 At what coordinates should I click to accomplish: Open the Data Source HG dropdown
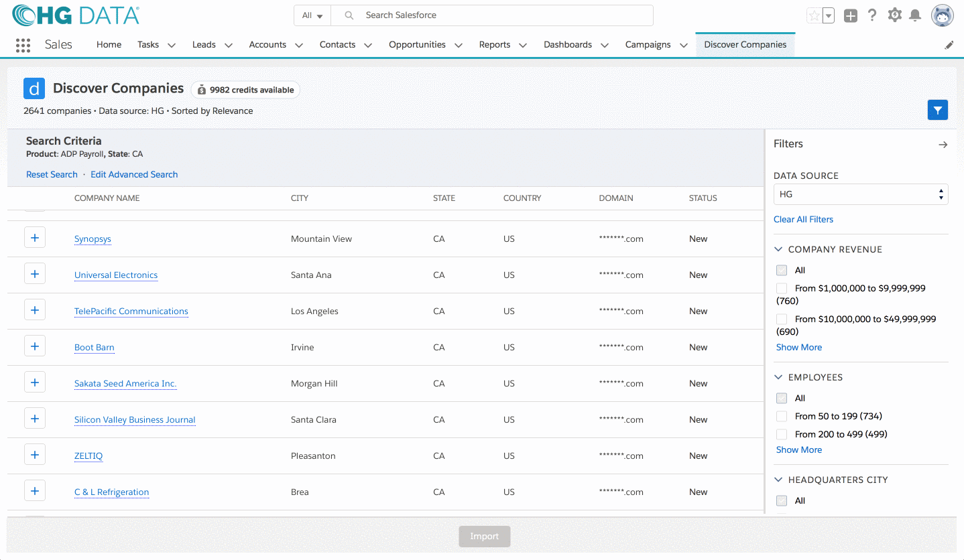[x=860, y=194]
